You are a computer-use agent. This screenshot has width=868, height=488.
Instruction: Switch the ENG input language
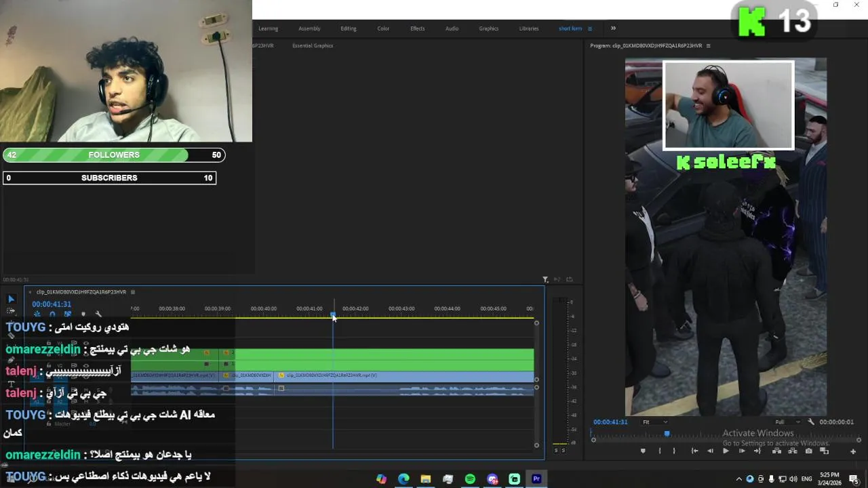807,479
